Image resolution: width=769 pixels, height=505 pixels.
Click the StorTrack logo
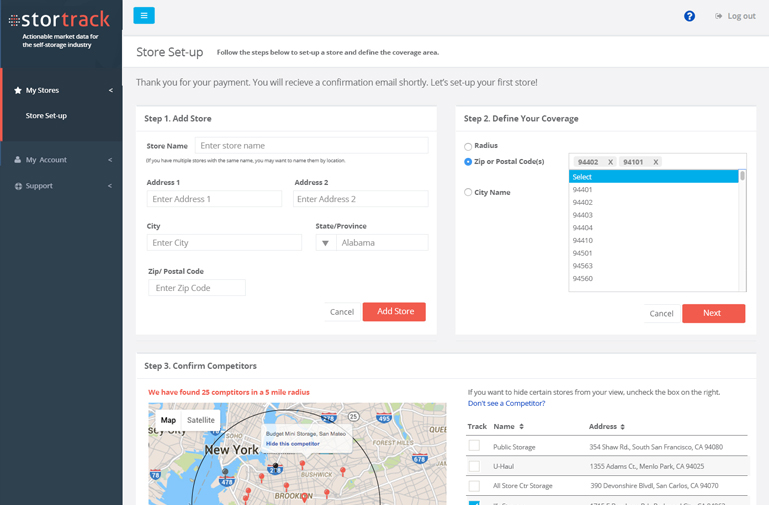(60, 19)
